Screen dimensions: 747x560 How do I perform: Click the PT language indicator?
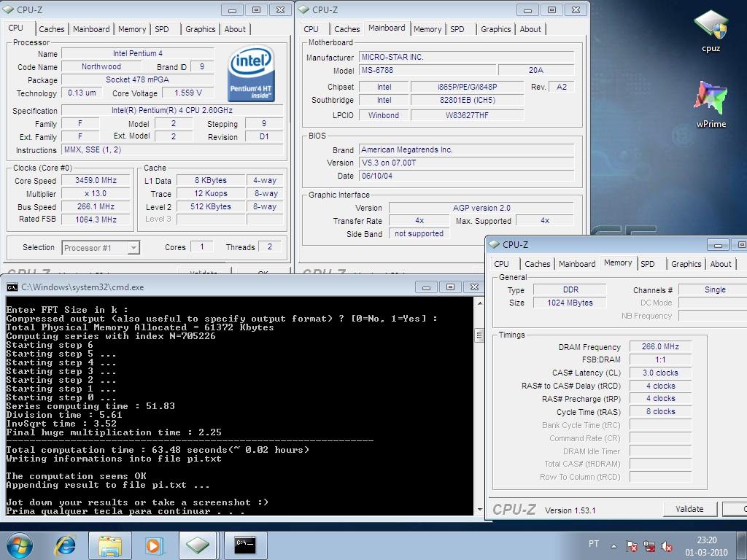pos(594,543)
